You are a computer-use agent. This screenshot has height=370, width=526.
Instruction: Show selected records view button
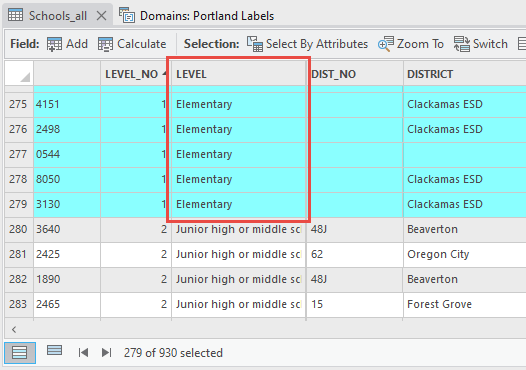coord(54,351)
